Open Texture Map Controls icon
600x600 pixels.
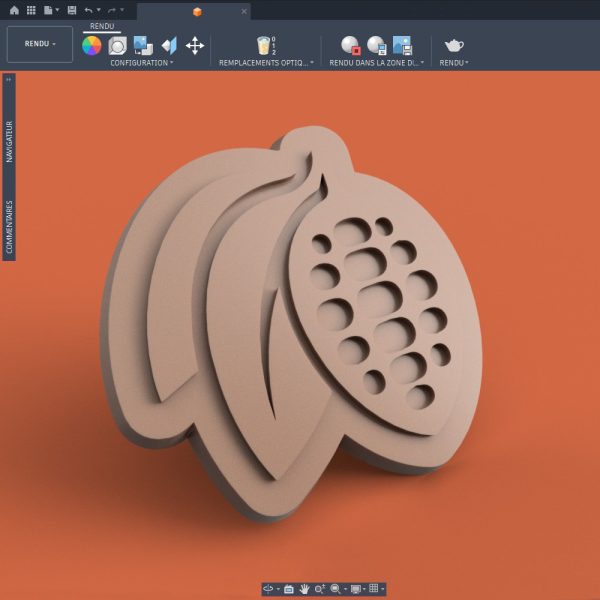(169, 46)
